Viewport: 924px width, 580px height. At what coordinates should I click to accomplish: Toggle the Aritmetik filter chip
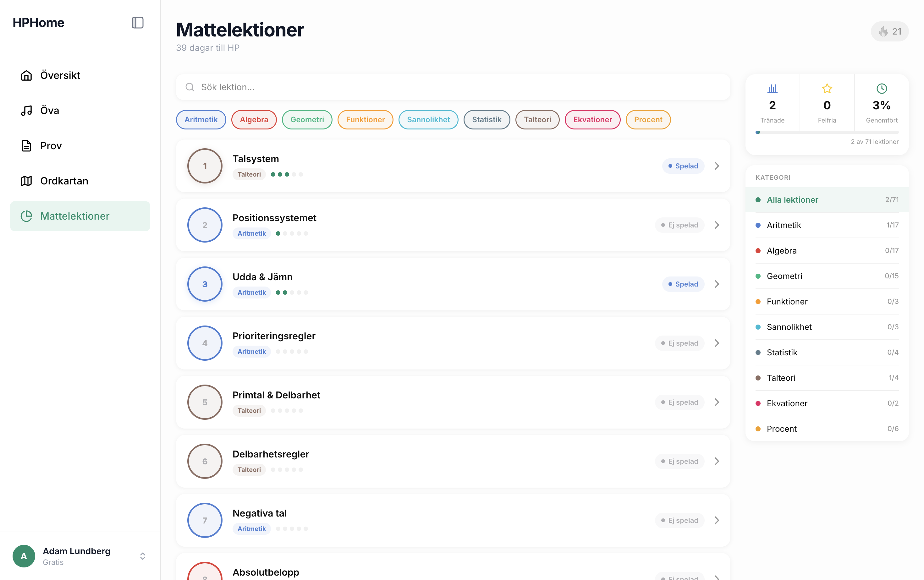pyautogui.click(x=201, y=120)
